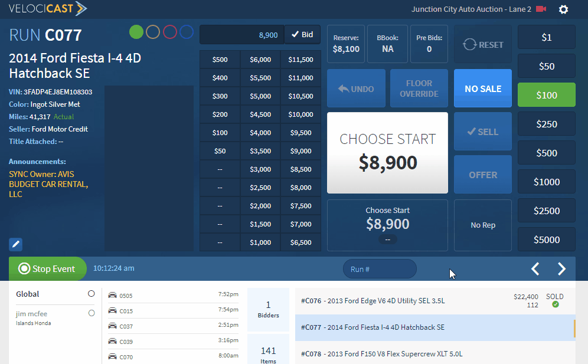Click the NO SALE button
Viewport: 588px width, 364px height.
(x=483, y=88)
